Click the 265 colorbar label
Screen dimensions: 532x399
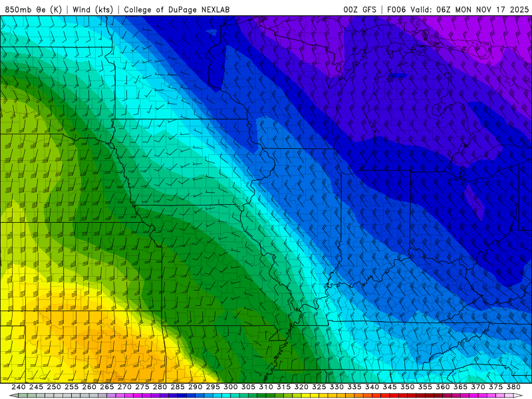(106, 387)
